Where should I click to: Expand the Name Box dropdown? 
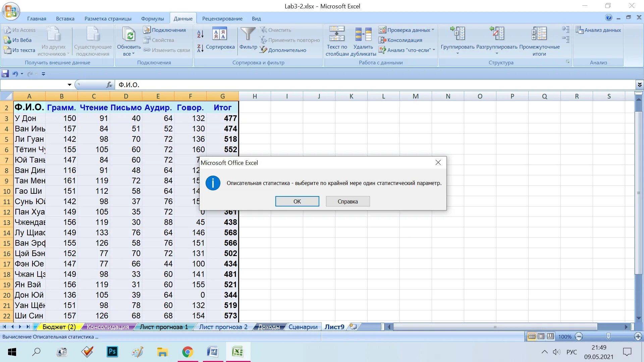(x=69, y=85)
